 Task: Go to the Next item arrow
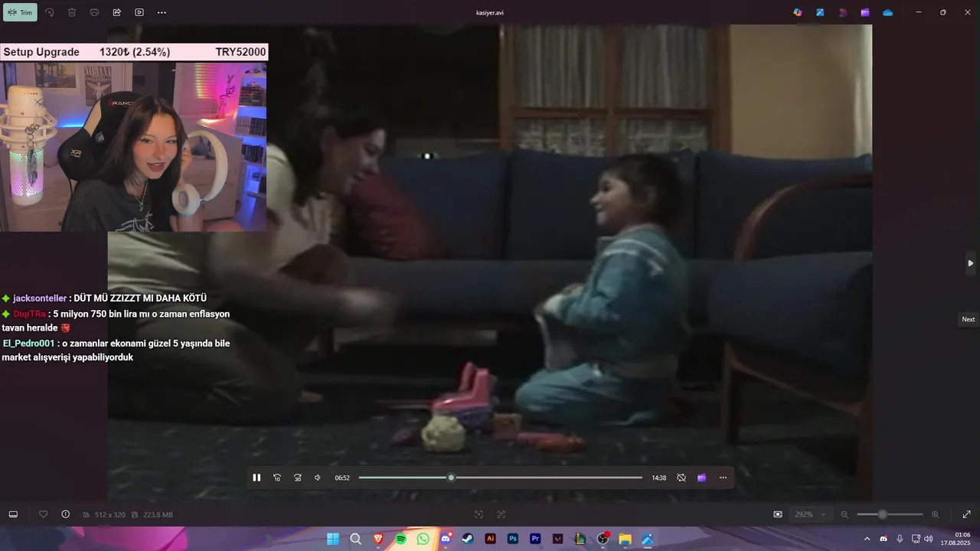tap(970, 263)
